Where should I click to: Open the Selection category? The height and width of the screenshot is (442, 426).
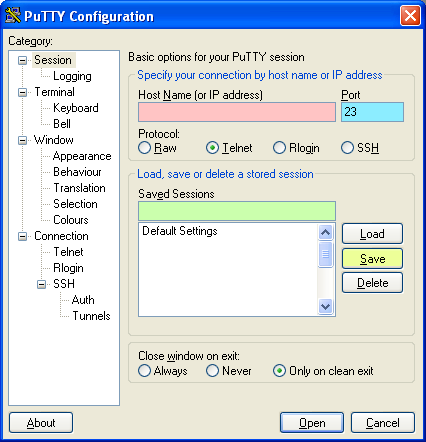click(75, 204)
